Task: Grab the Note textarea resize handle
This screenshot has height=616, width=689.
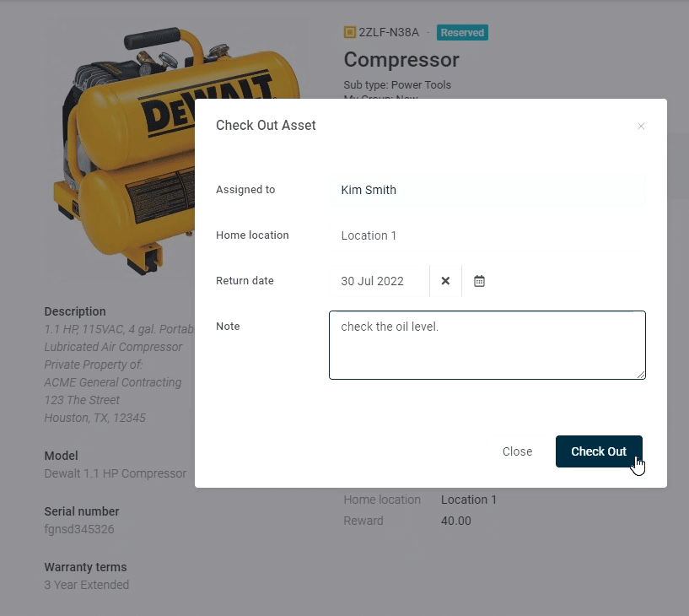Action: tap(641, 375)
